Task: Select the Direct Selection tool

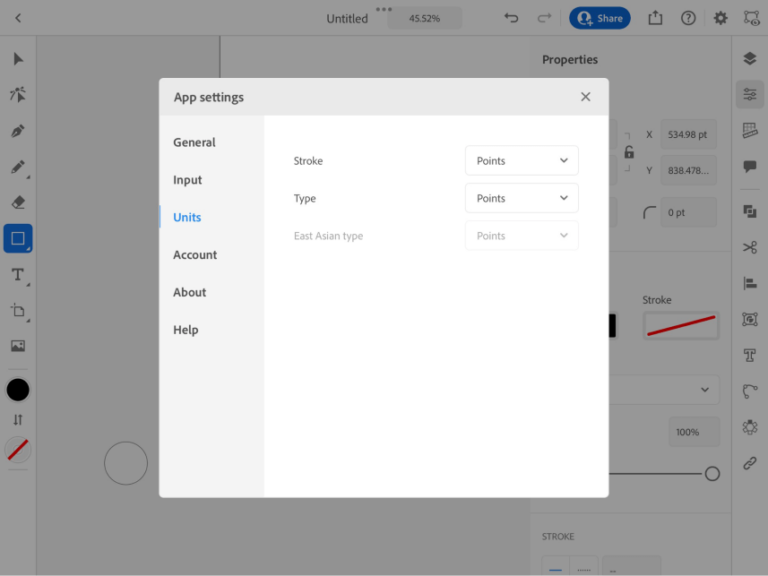Action: coord(18,95)
